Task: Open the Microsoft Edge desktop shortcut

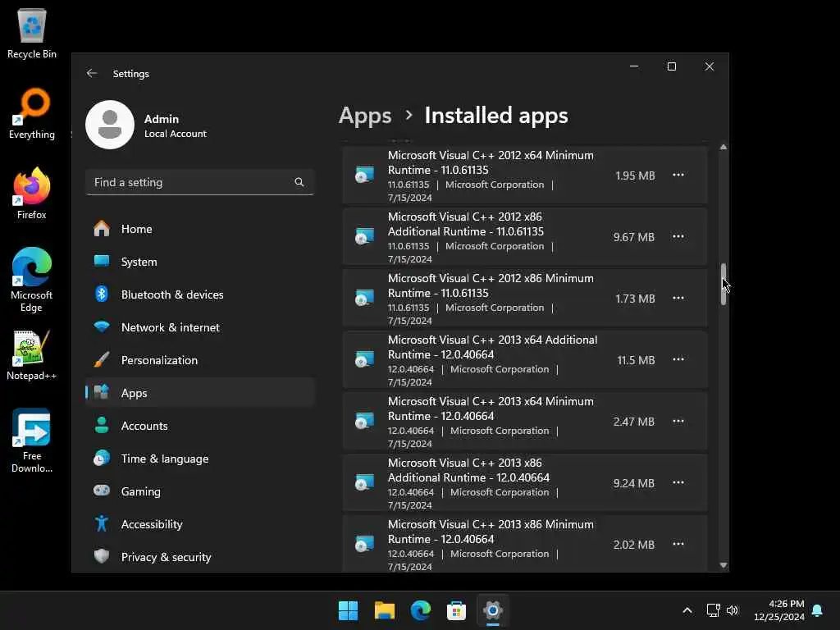Action: pos(32,280)
